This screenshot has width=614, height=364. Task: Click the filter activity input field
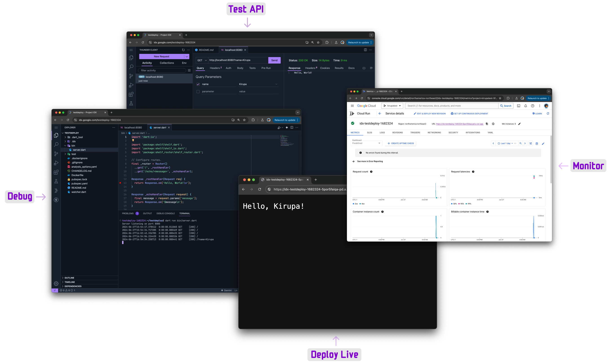click(162, 70)
